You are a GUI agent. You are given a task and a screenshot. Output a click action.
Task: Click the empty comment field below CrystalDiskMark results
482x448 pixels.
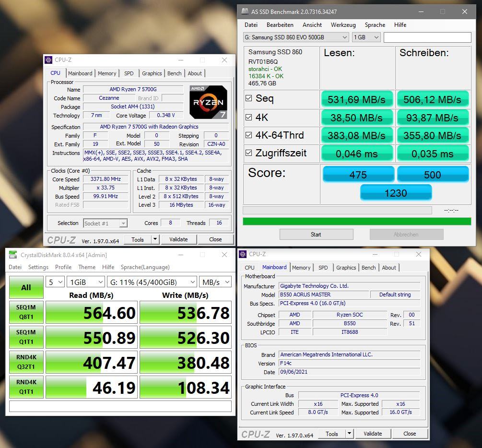coord(120,406)
